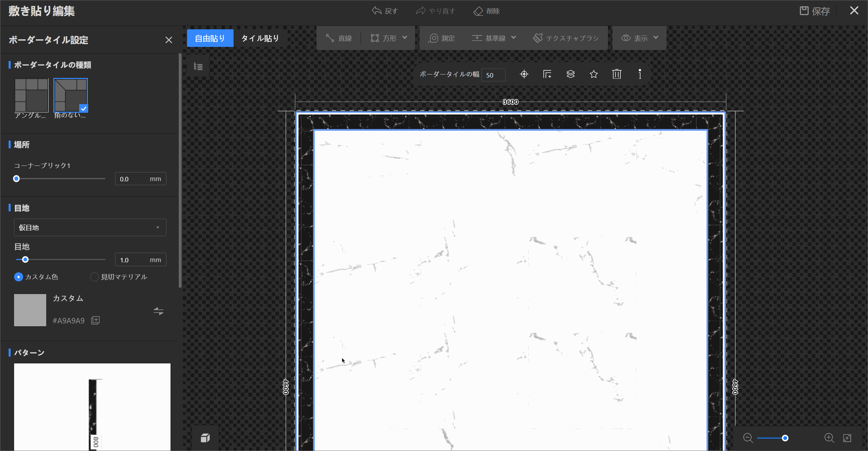Viewport: 868px width, 451px height.
Task: Click the #A9A9A9 hex color text
Action: [x=69, y=321]
